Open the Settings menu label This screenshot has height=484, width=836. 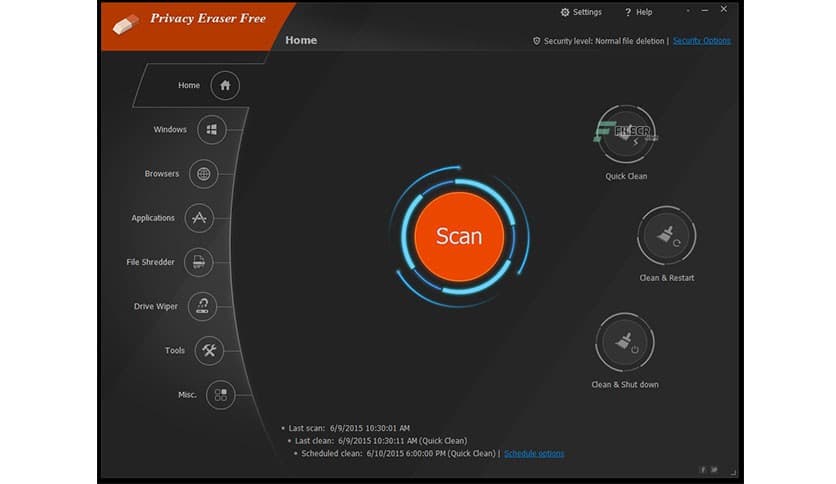587,12
